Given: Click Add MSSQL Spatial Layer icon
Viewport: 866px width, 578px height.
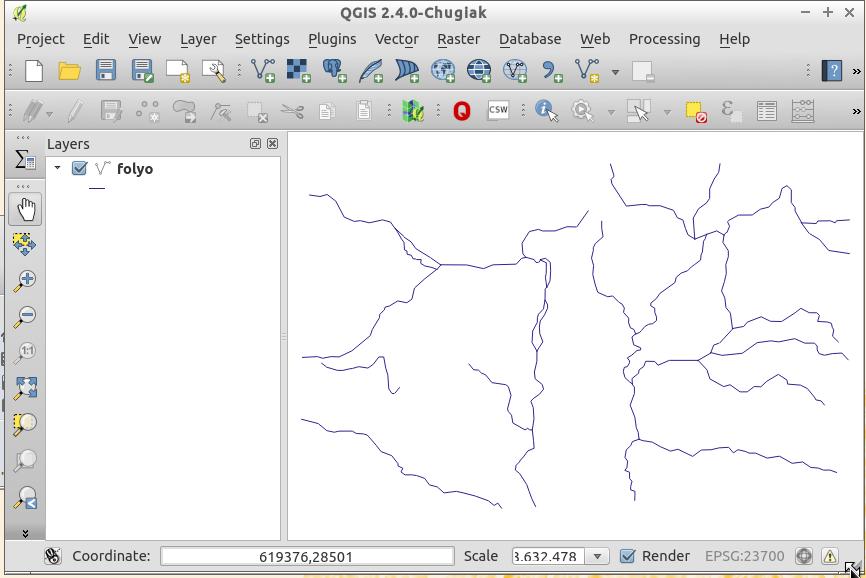Looking at the screenshot, I should pyautogui.click(x=407, y=71).
